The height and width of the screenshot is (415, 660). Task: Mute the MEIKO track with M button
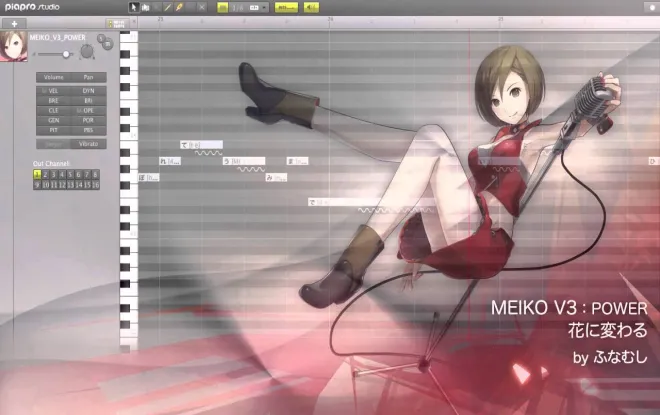pyautogui.click(x=108, y=44)
